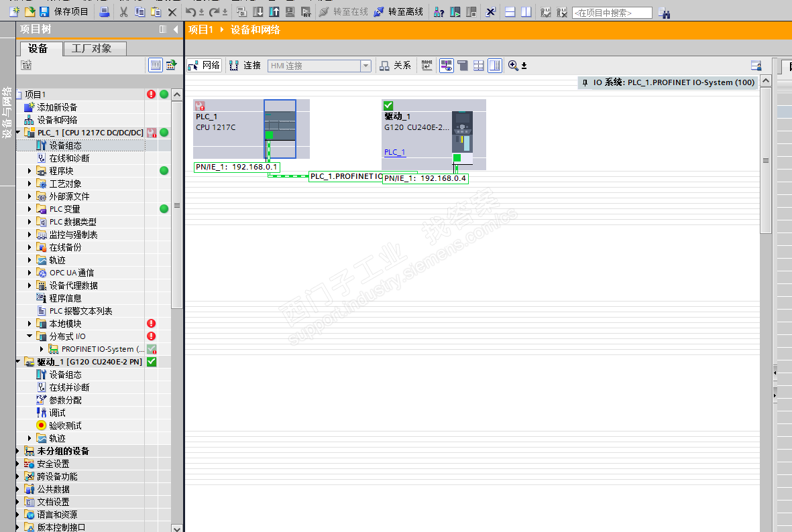Open 设备和网络 in project tree
792x532 pixels.
57,120
